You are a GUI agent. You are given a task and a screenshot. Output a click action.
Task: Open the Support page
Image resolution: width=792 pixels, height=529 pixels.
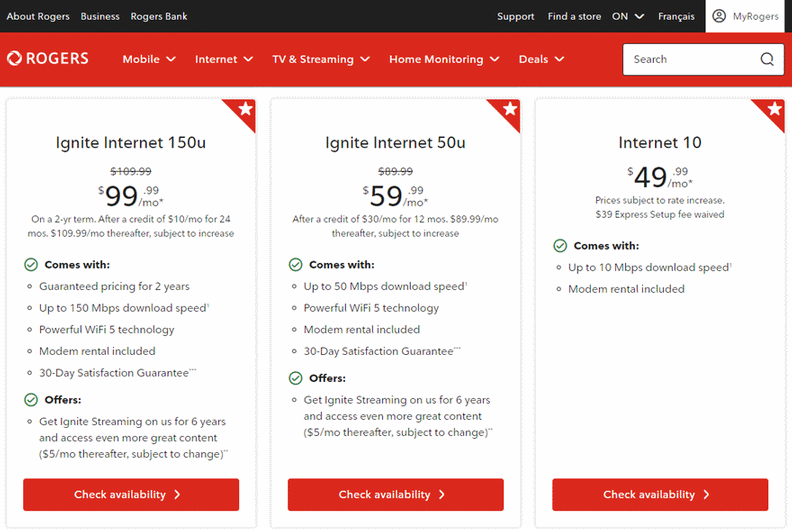pyautogui.click(x=515, y=16)
